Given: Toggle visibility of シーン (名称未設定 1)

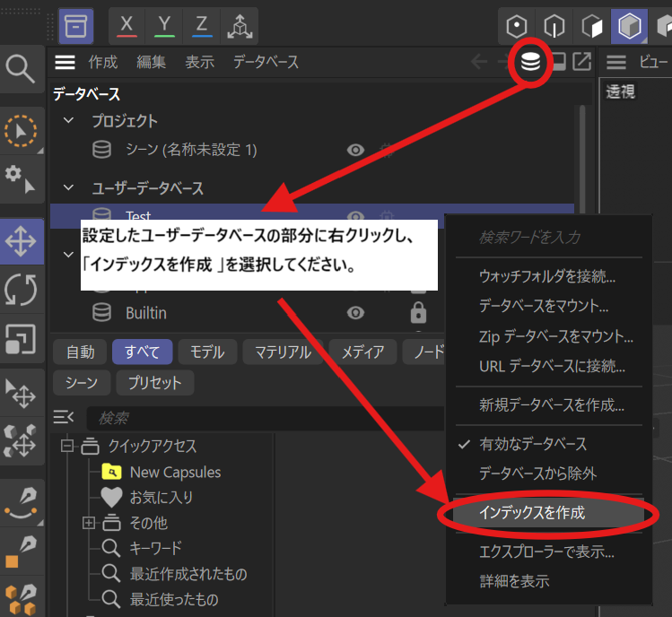Looking at the screenshot, I should tap(355, 150).
